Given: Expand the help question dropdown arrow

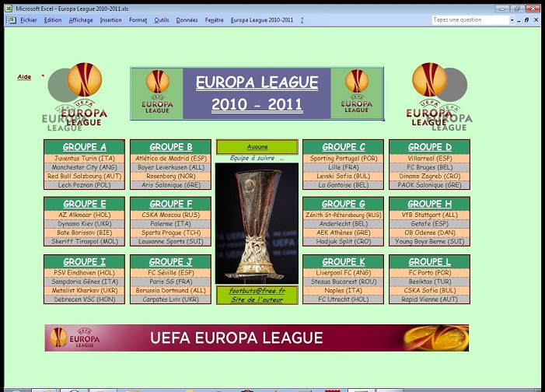Looking at the screenshot, I should (x=512, y=20).
